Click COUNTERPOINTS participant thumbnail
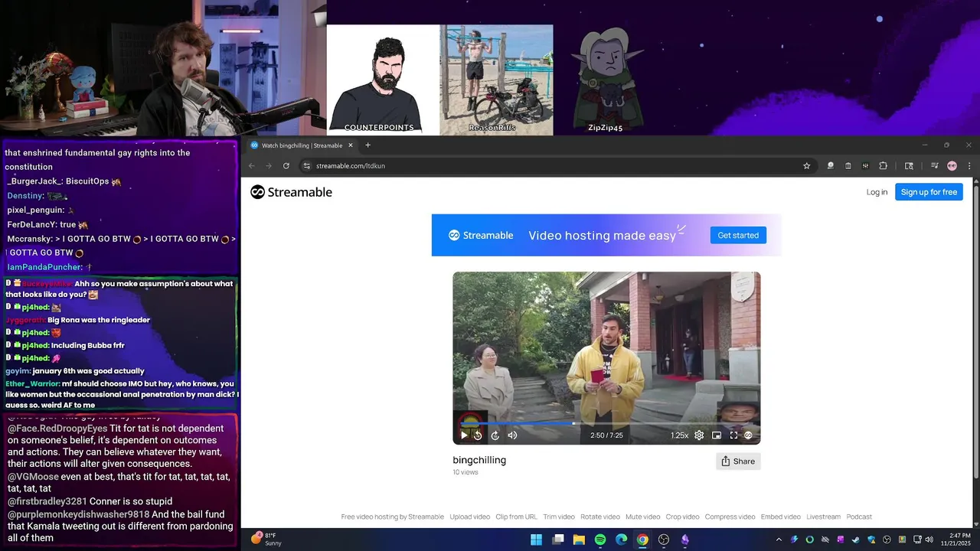 [x=383, y=80]
